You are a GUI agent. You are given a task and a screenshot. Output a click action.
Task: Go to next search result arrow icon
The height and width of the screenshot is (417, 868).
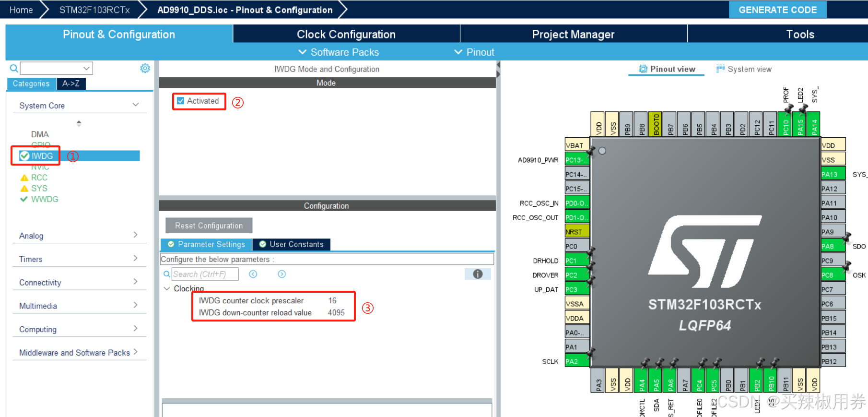coord(282,274)
